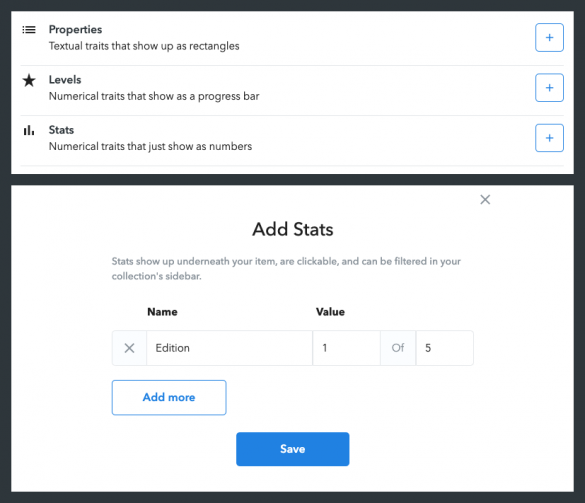Click the Name column label
Screen dimensions: 585x503
162,312
